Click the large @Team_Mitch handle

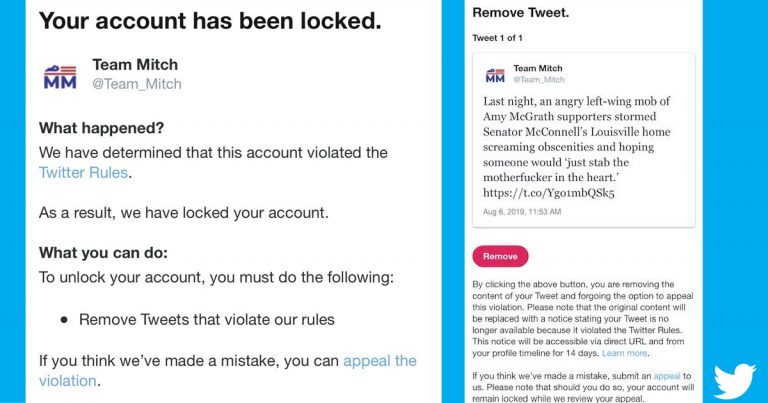[x=137, y=84]
